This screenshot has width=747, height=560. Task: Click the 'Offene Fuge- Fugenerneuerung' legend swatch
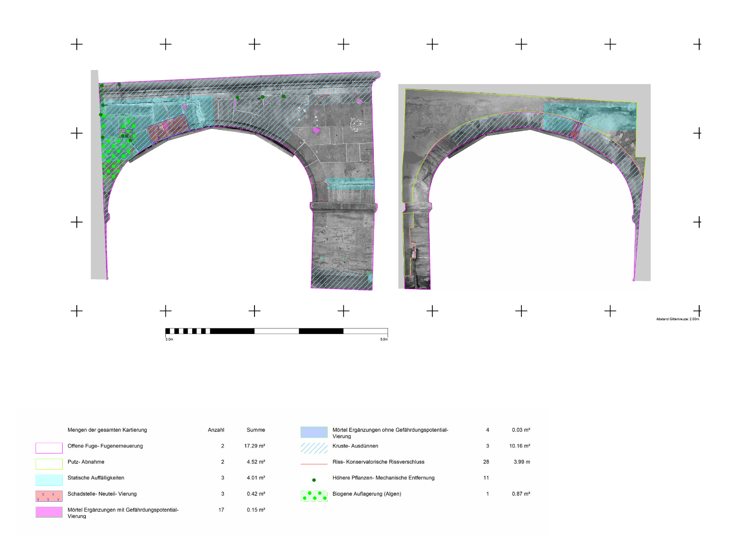pos(49,448)
